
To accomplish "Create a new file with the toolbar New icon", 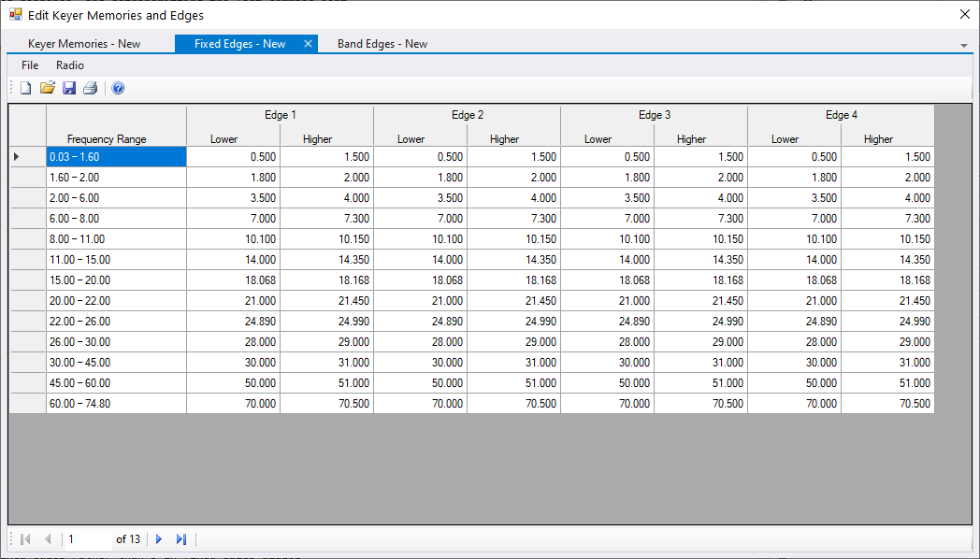I will [25, 88].
